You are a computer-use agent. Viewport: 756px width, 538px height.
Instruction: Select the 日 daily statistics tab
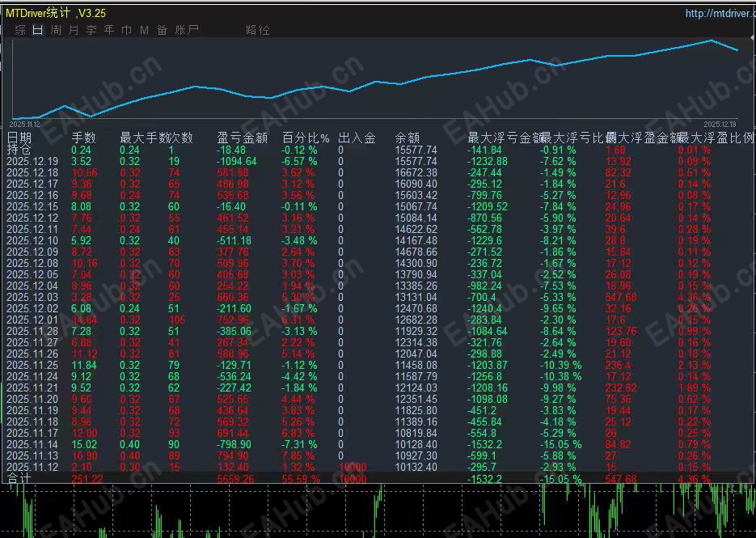coord(38,30)
